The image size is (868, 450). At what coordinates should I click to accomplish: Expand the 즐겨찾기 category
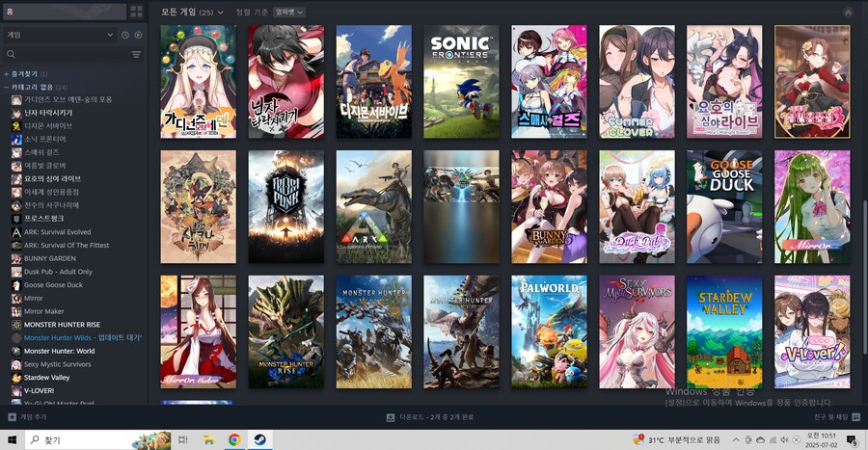click(x=26, y=73)
